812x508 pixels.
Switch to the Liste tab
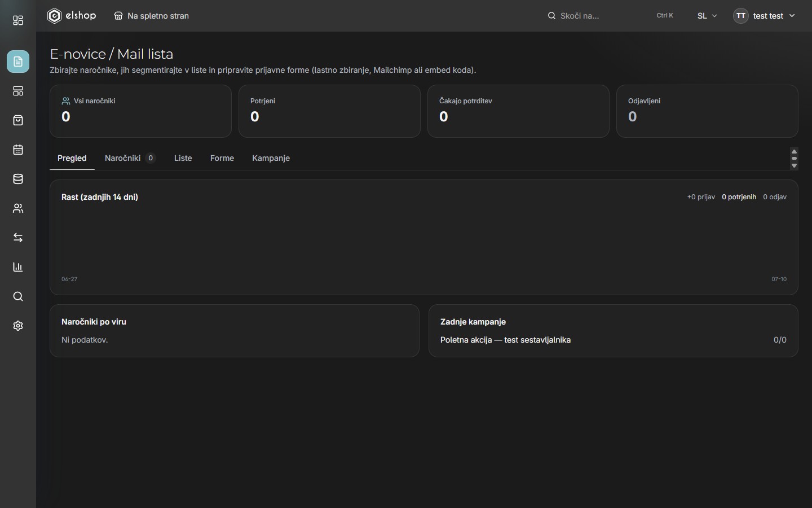coord(183,158)
